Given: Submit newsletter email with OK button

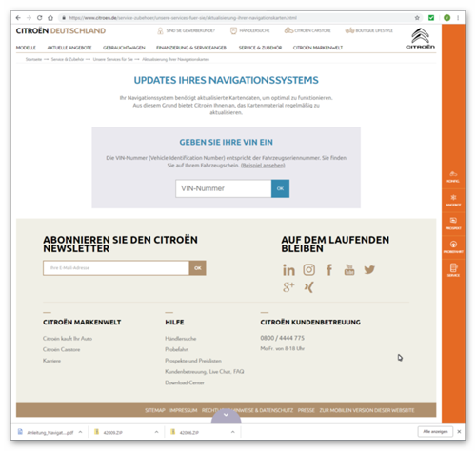Looking at the screenshot, I should pyautogui.click(x=198, y=268).
